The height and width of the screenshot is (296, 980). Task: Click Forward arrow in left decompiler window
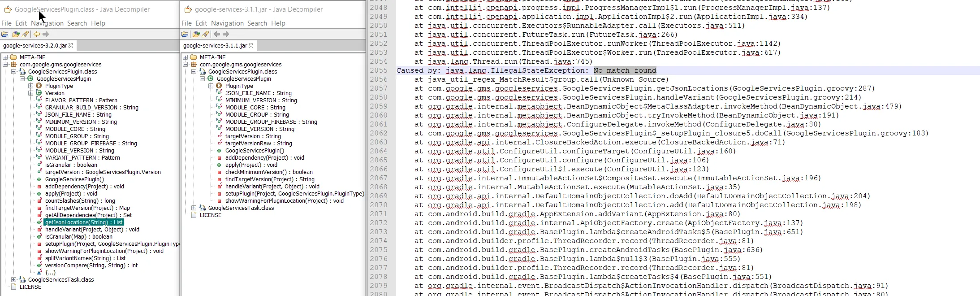[x=46, y=35]
